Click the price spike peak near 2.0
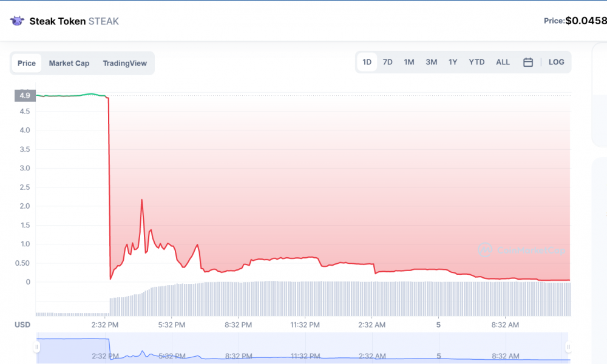The image size is (607, 364). pos(141,200)
